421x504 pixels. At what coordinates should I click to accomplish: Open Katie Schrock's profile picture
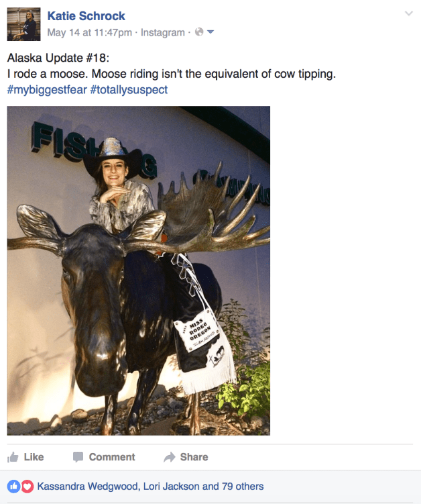(23, 24)
